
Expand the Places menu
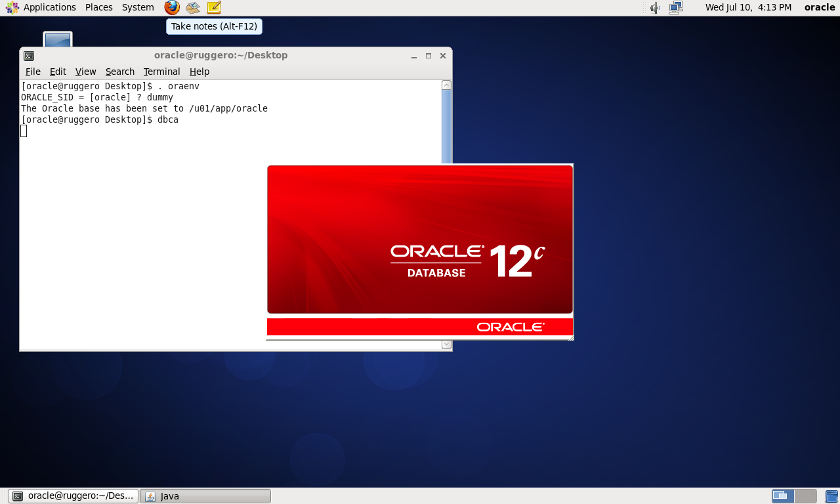(x=99, y=7)
